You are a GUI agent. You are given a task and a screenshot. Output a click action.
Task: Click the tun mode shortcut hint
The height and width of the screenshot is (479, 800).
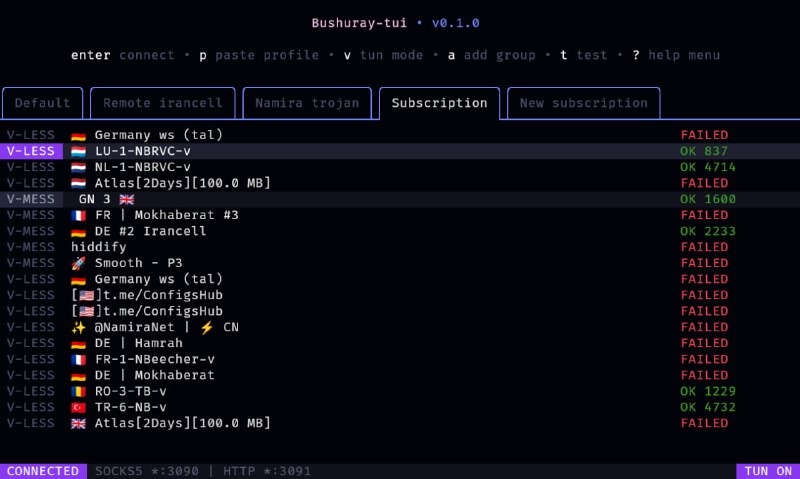[383, 55]
